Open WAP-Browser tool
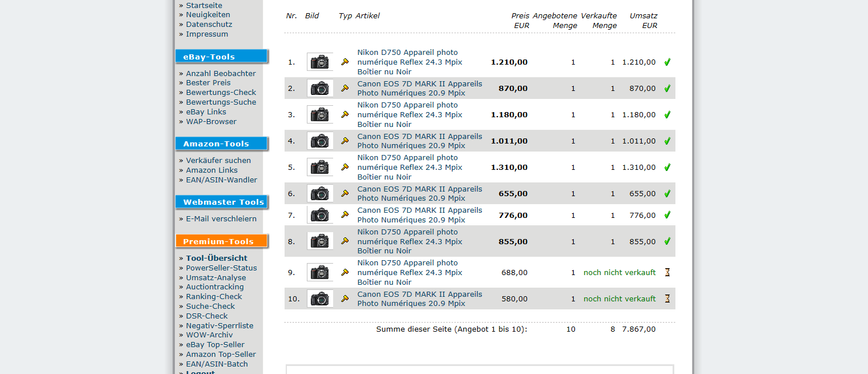 (211, 121)
